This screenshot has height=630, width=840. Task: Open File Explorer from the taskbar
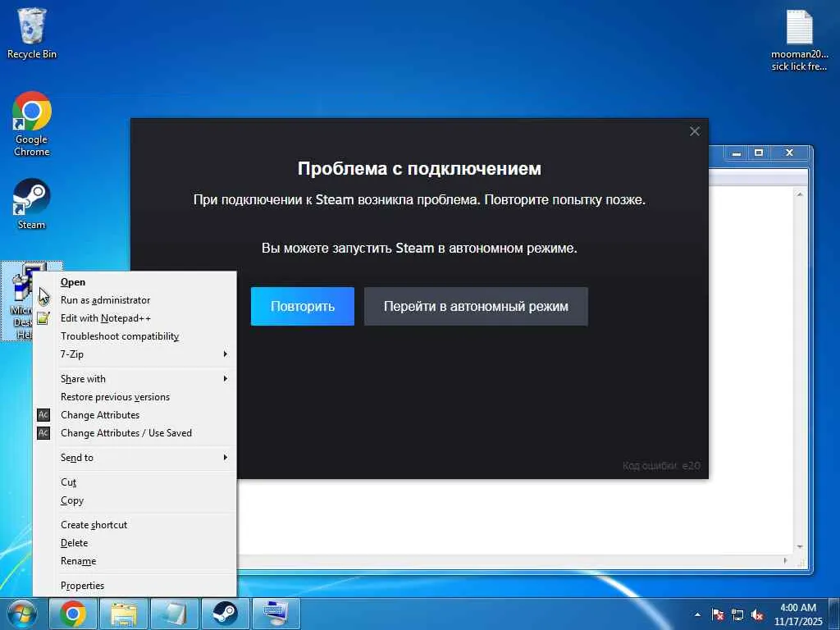click(124, 614)
